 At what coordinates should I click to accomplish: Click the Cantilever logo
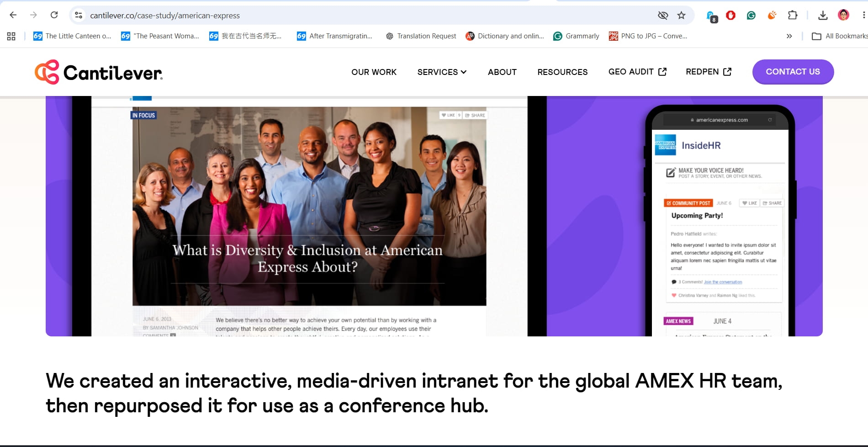[x=99, y=72]
